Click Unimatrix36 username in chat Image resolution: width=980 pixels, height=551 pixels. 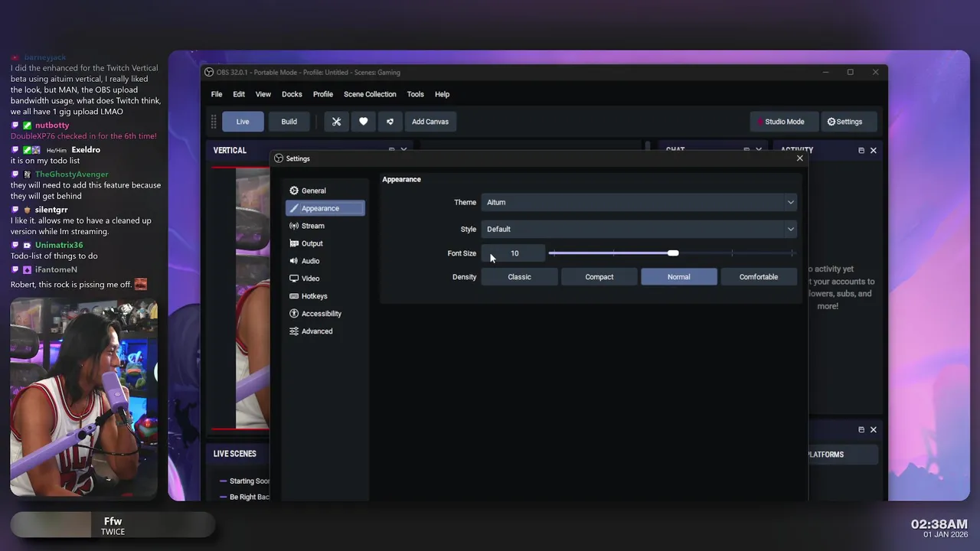(59, 245)
